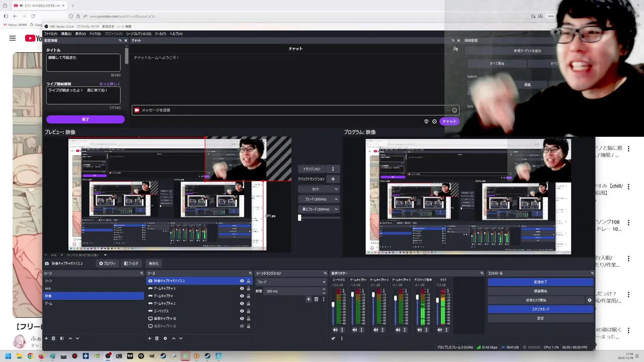Expand the フェード (300ms) quick transition dropdown
The image size is (644, 362).
pyautogui.click(x=336, y=199)
